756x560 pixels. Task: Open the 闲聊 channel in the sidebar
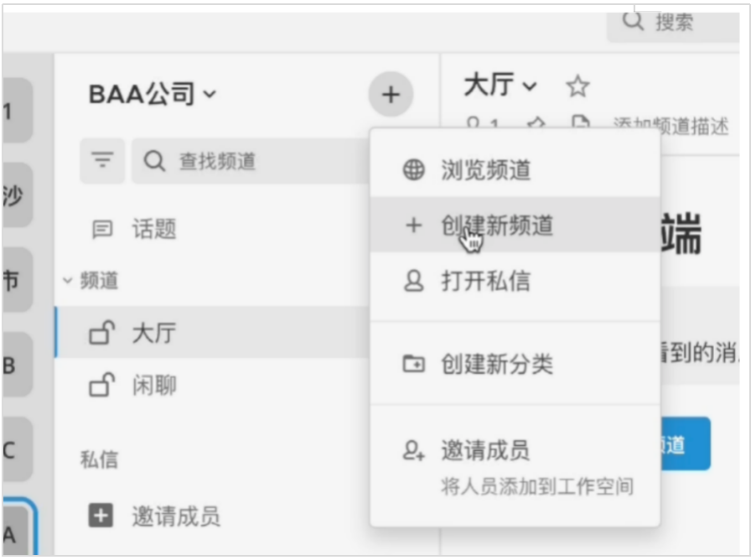pyautogui.click(x=154, y=386)
